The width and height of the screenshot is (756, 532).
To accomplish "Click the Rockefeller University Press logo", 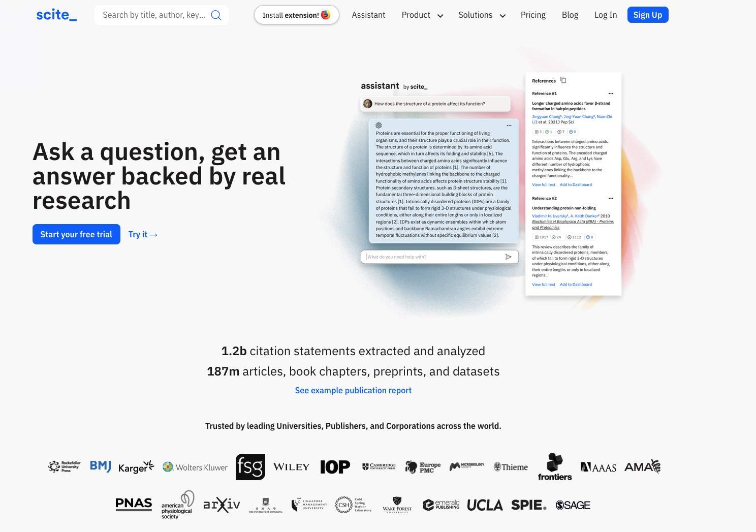I will pos(64,466).
